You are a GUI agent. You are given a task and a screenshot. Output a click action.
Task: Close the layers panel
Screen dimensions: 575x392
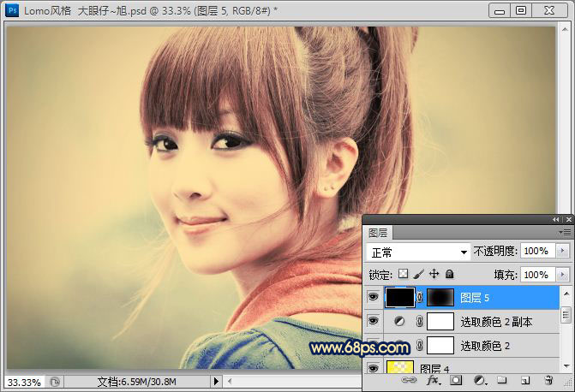tap(569, 219)
